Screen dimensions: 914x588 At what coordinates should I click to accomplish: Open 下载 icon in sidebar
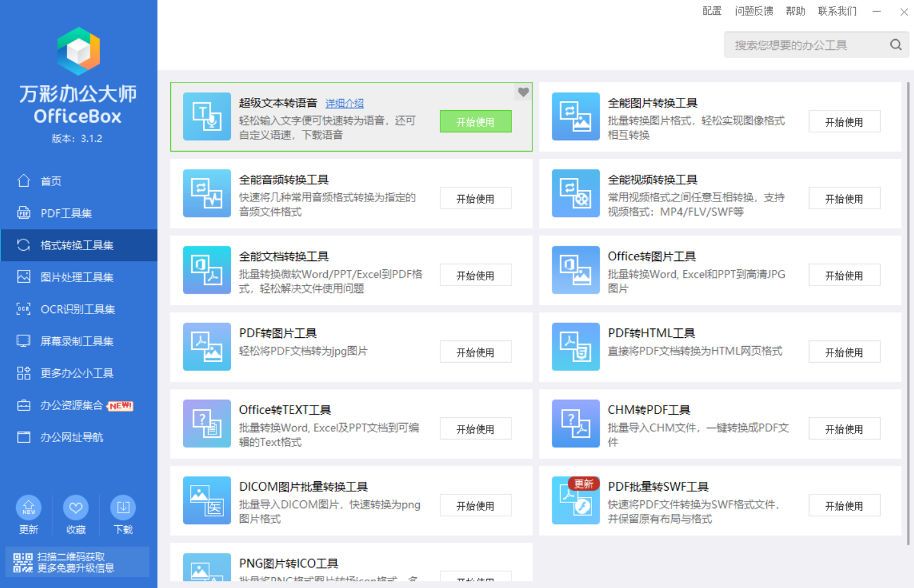[x=123, y=508]
